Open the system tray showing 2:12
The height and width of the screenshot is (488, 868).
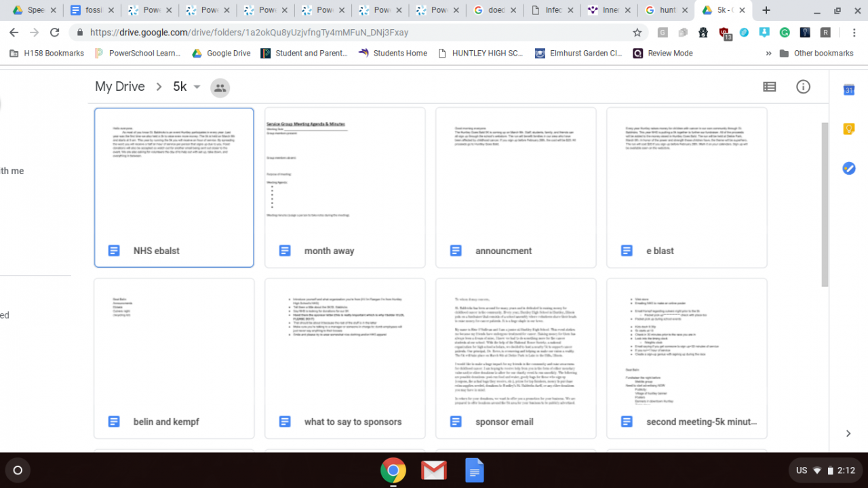click(825, 470)
